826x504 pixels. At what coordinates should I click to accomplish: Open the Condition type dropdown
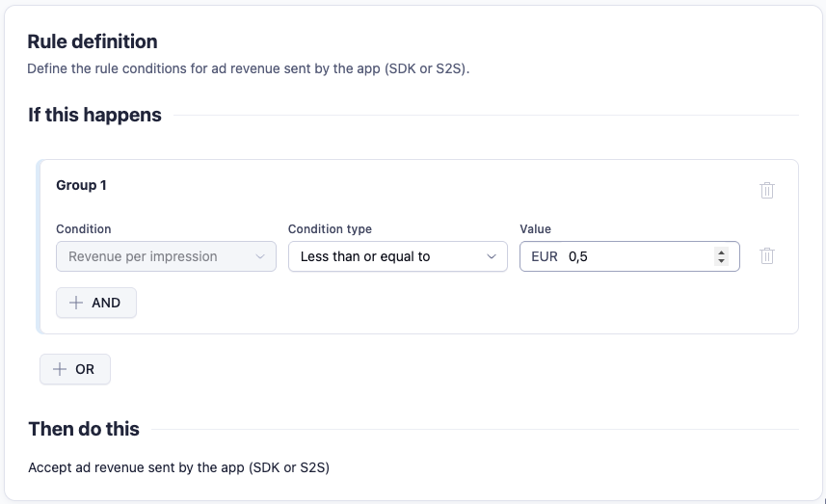point(397,256)
